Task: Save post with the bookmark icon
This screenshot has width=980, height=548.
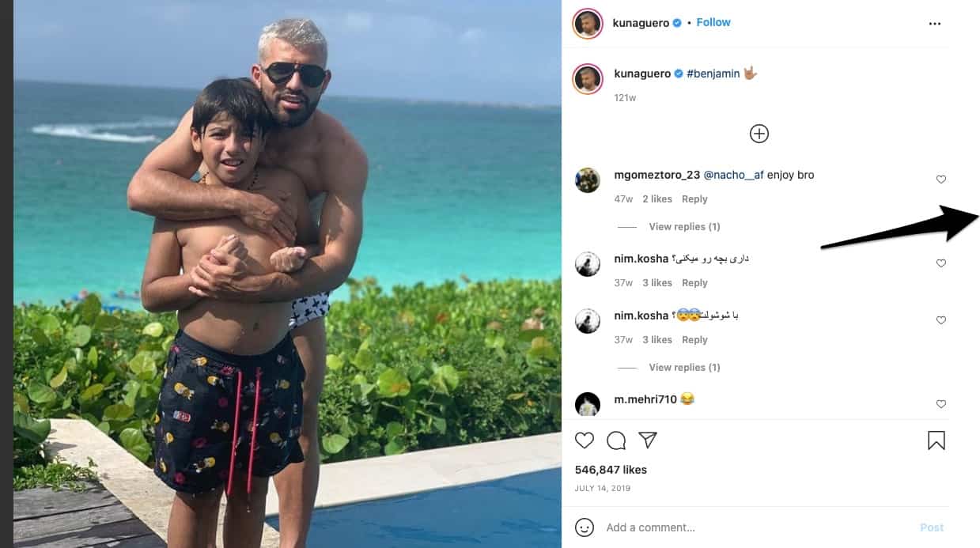Action: click(936, 440)
